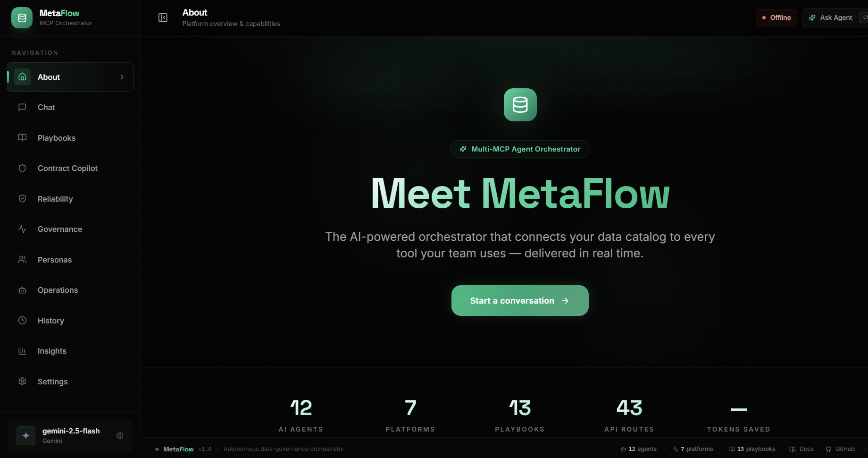The image size is (868, 458).
Task: Click the Offline status indicator
Action: point(776,17)
